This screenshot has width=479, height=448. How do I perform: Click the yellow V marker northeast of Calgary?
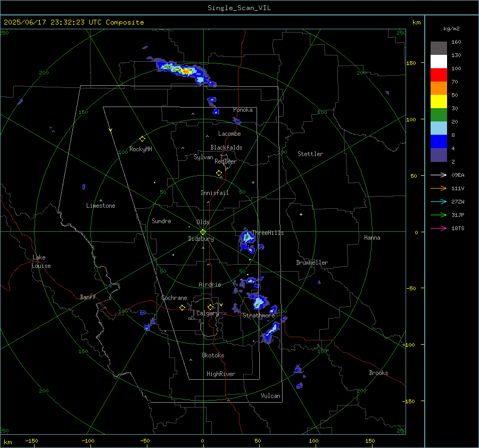(x=221, y=305)
